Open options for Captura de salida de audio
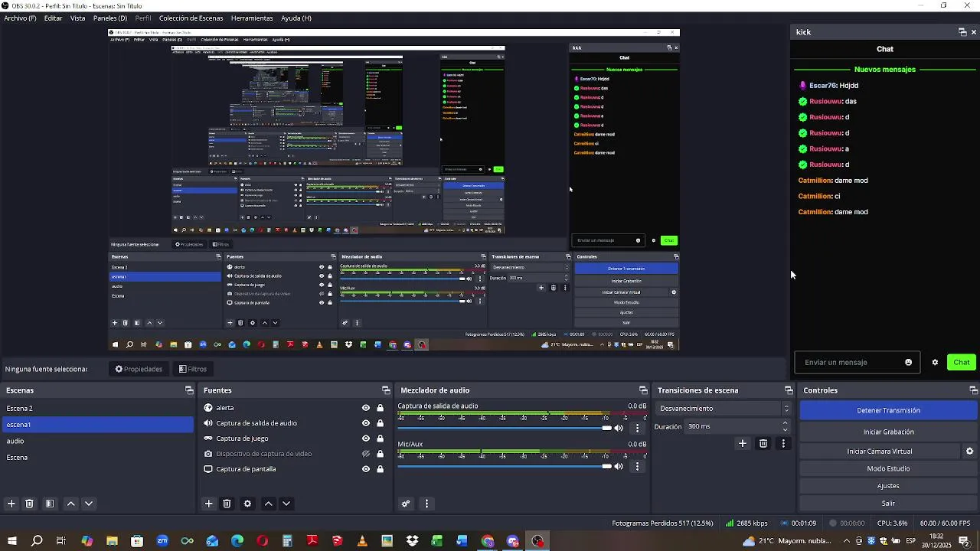This screenshot has height=551, width=980. (x=637, y=428)
